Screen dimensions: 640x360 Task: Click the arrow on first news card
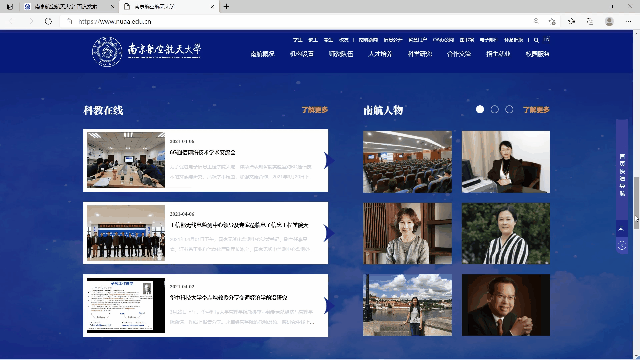point(329,160)
